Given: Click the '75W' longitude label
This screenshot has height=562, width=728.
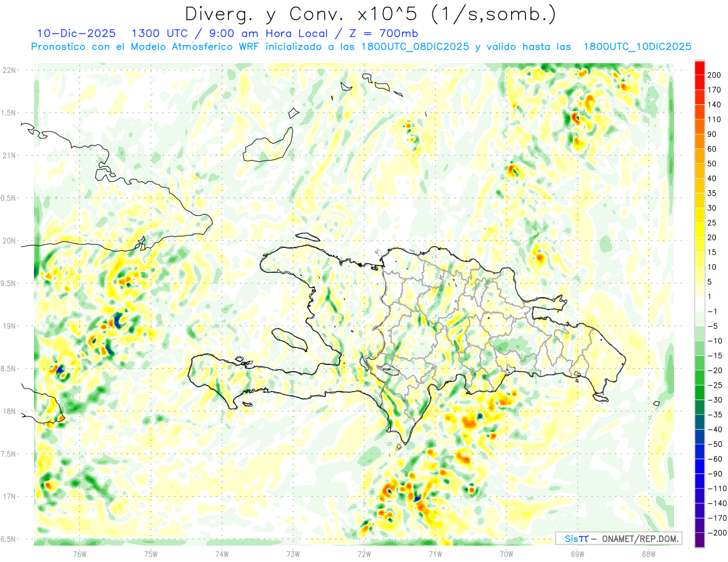Looking at the screenshot, I should 151,553.
